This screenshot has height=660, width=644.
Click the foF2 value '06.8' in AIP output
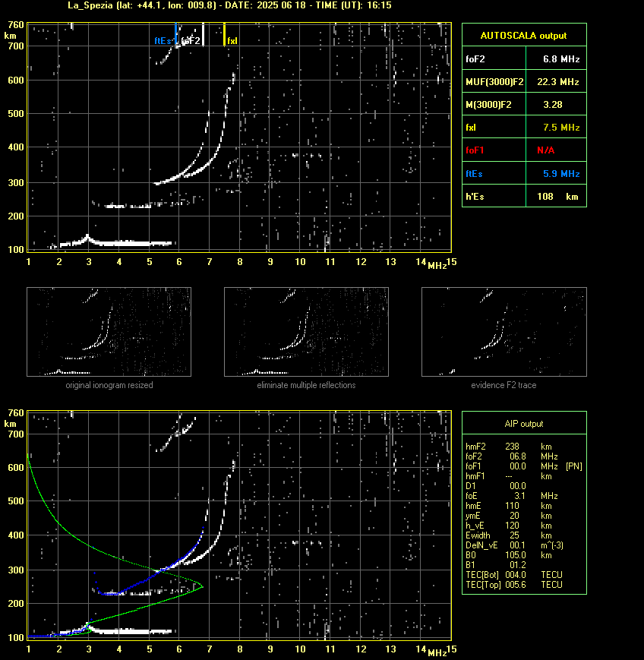click(x=518, y=456)
